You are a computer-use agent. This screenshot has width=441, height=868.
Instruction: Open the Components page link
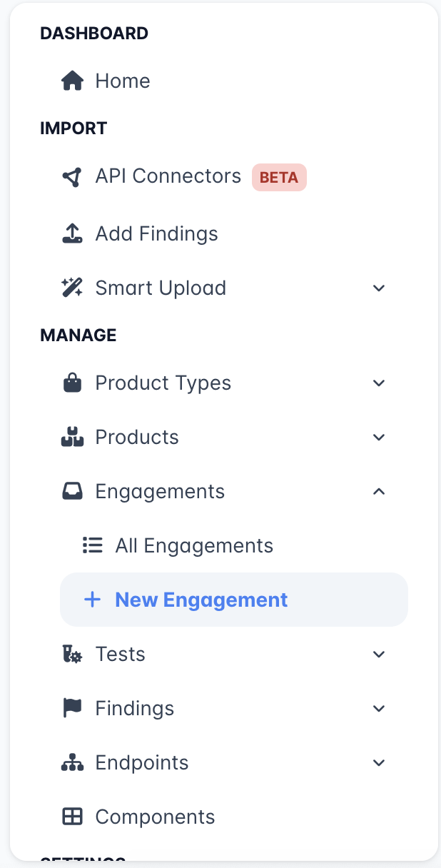[155, 817]
